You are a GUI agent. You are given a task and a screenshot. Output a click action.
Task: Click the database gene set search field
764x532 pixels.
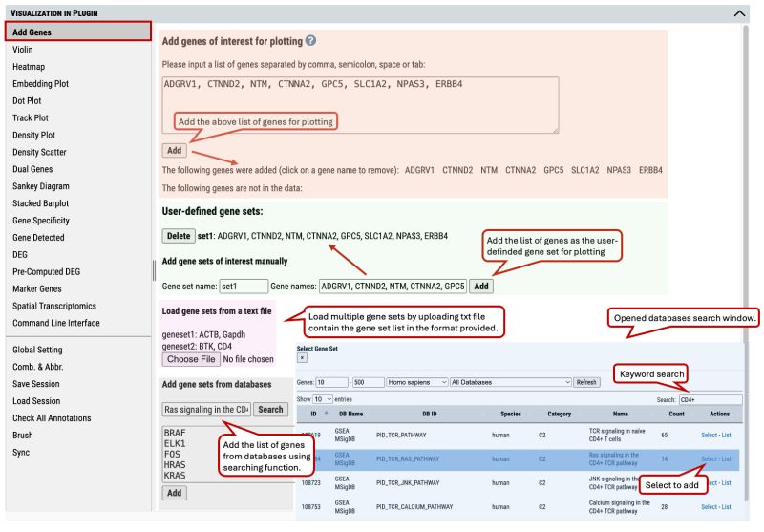(206, 410)
